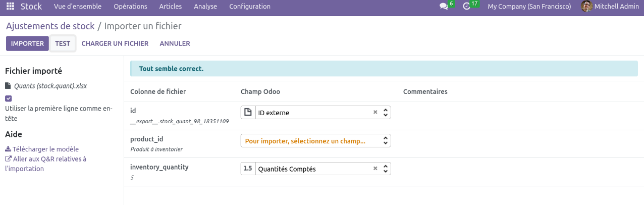
Task: Go back to Ajustements de stock breadcrumb
Action: 50,26
